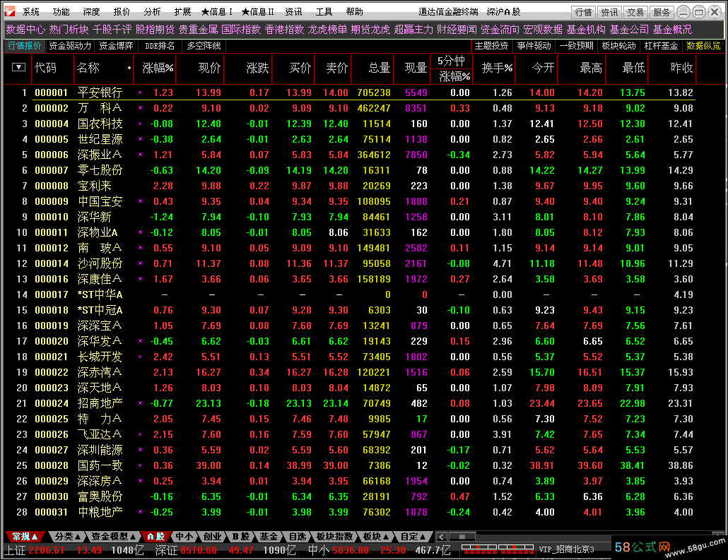The image size is (728, 560).
Task: Select the B股 bottom tab
Action: [x=240, y=536]
